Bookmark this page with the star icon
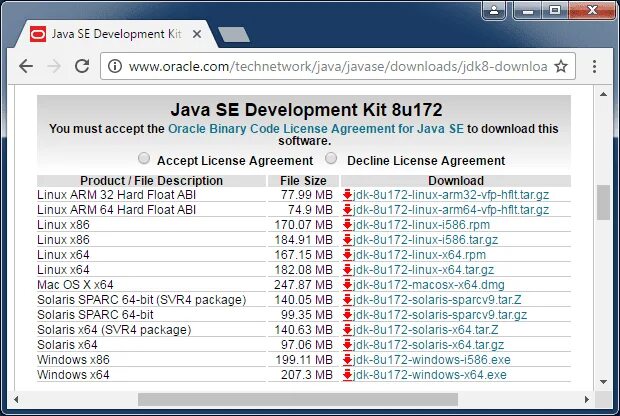620x416 pixels. point(561,66)
